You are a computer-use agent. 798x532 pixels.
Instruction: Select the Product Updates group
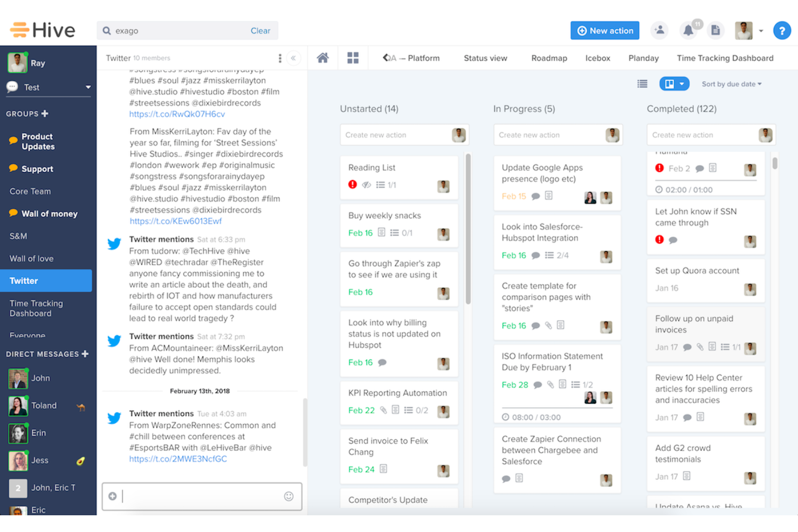pyautogui.click(x=38, y=142)
